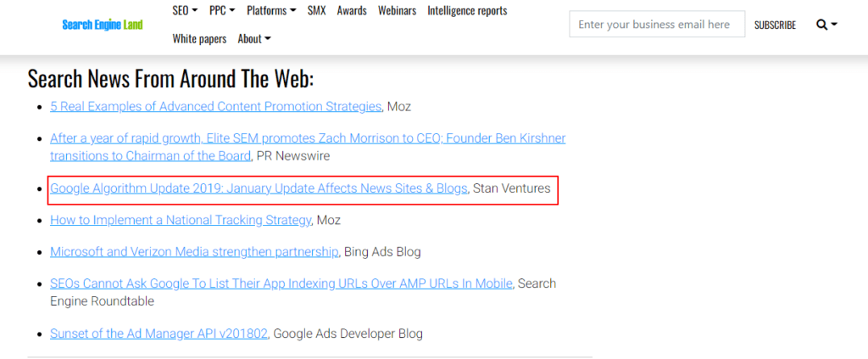
Task: Open Intelligence reports from navigation
Action: (467, 11)
